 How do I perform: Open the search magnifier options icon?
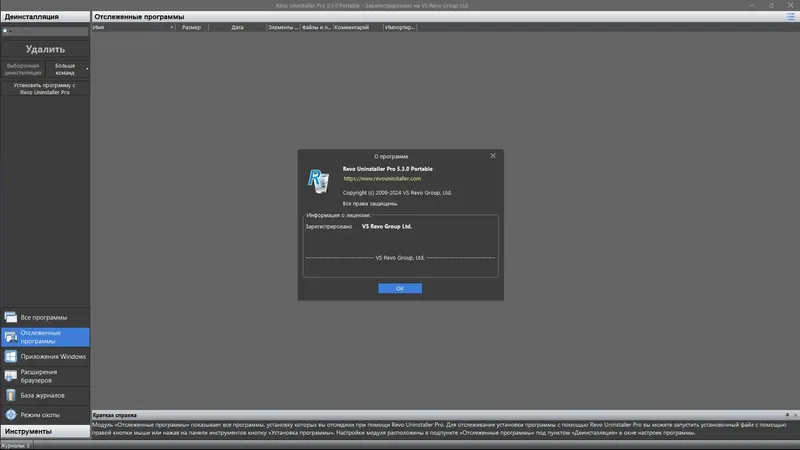pyautogui.click(x=6, y=32)
